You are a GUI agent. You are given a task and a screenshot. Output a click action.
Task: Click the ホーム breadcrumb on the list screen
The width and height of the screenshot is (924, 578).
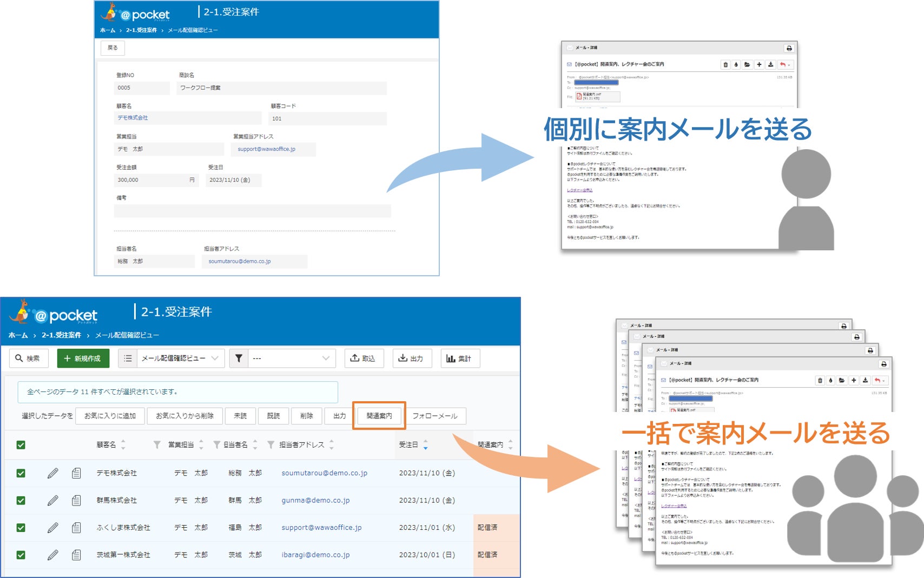click(18, 335)
